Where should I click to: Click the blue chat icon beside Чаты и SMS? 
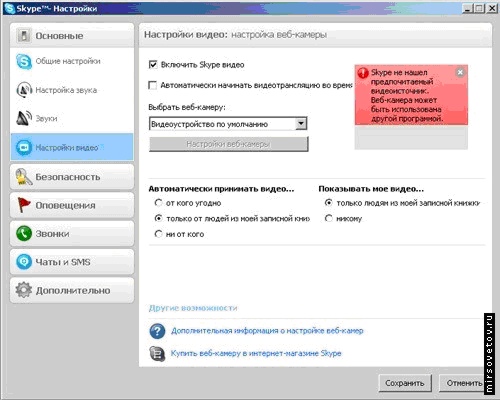tap(24, 262)
